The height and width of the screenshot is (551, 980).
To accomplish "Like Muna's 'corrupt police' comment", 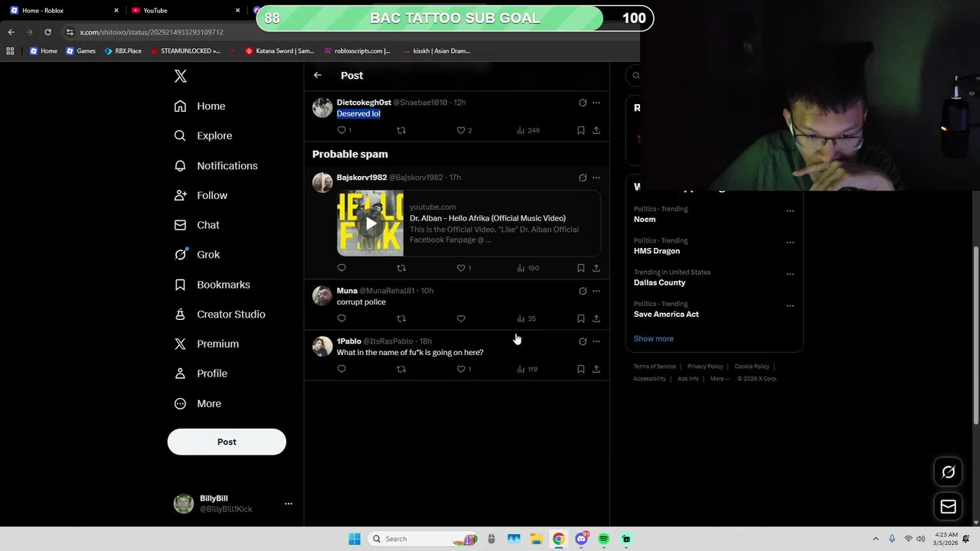I will click(x=461, y=318).
